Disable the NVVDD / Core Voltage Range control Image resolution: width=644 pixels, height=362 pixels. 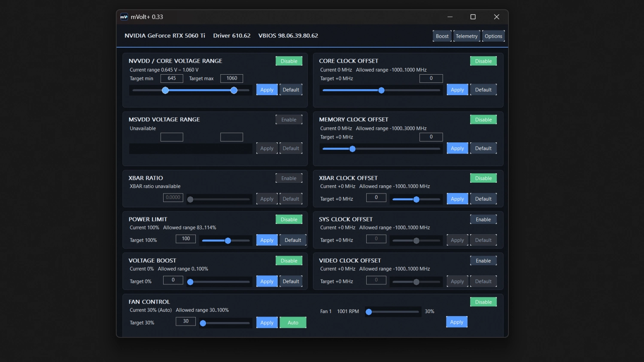pos(289,61)
